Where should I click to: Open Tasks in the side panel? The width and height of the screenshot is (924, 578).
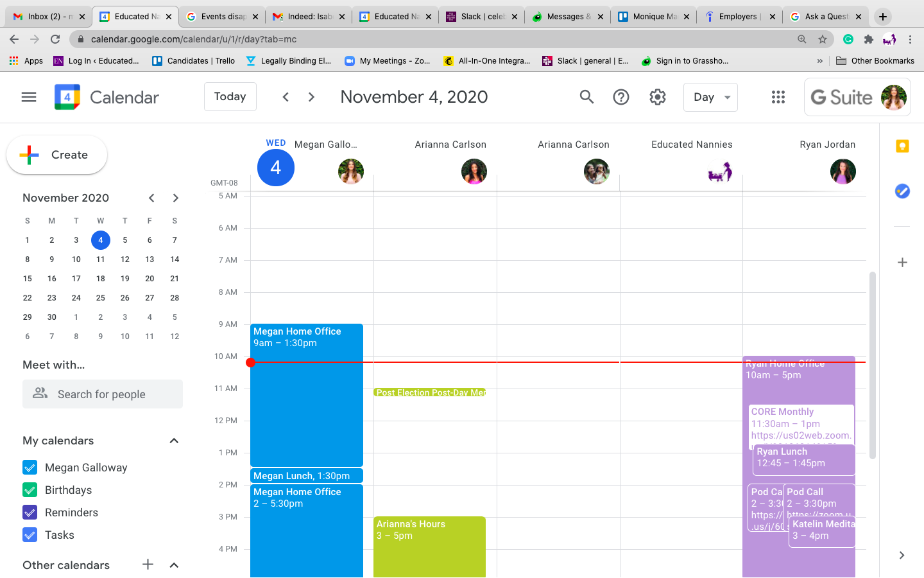pyautogui.click(x=902, y=191)
